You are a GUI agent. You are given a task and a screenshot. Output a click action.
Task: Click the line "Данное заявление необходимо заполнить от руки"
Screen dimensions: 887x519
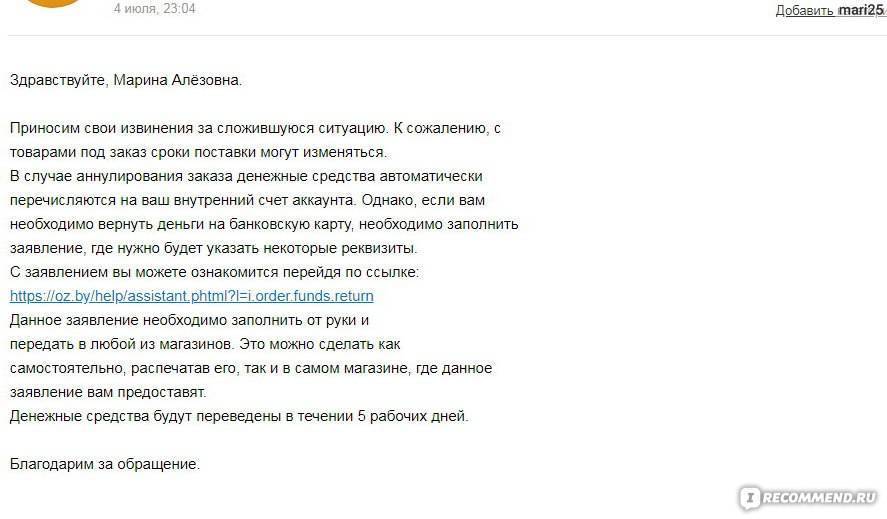click(x=190, y=320)
